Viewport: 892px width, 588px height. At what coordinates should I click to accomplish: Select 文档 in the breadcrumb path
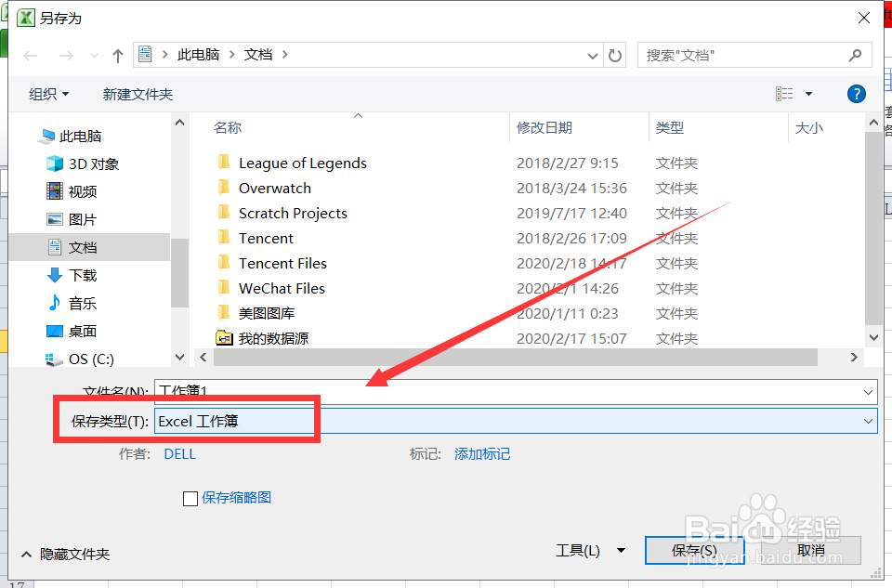[x=258, y=55]
